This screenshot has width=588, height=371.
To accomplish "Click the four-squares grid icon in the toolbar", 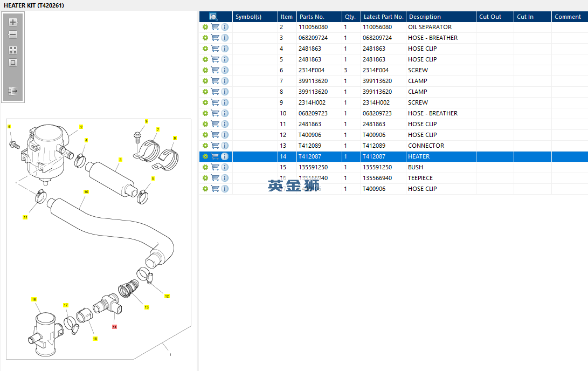I will tap(13, 50).
